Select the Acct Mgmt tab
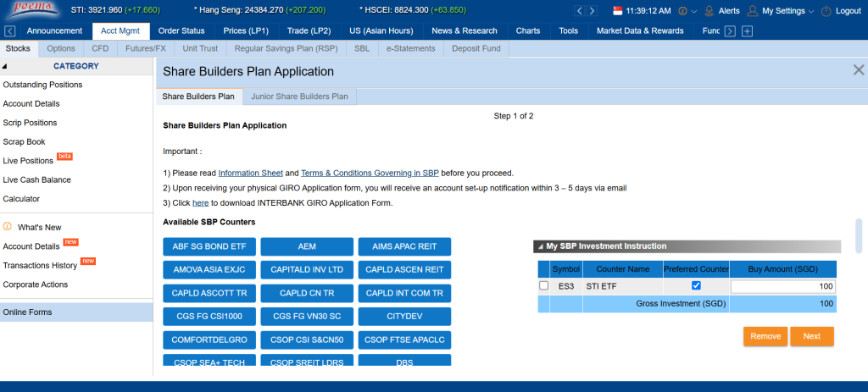Viewport: 868px width, 392px height. 120,31
